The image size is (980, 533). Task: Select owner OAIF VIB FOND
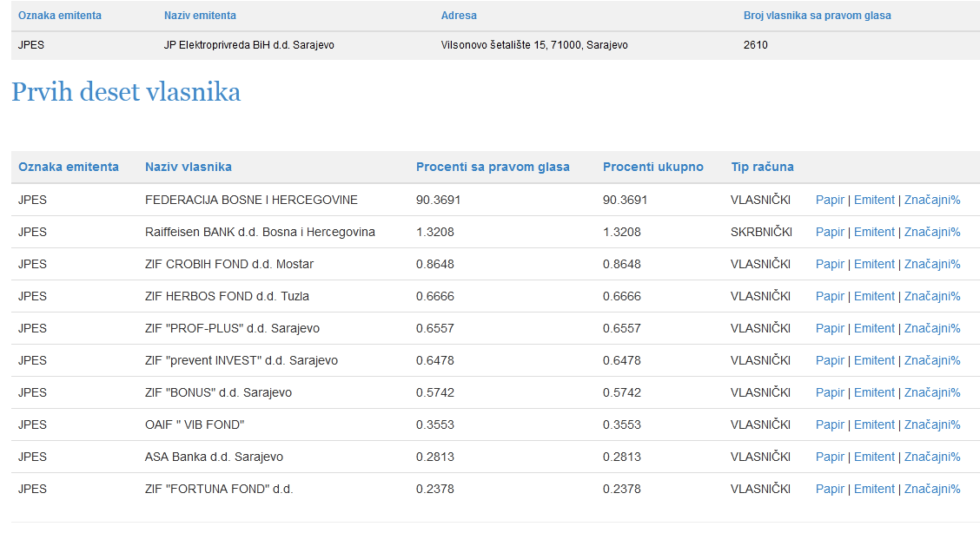195,425
